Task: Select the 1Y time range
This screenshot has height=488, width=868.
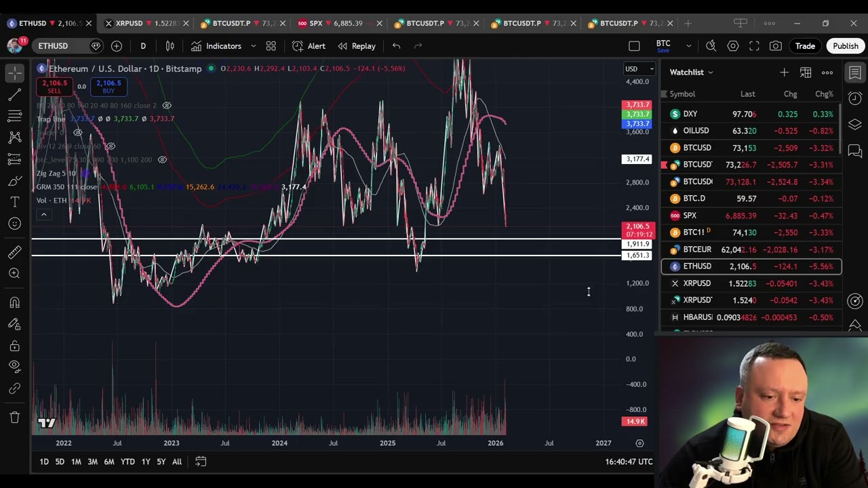Action: (x=146, y=462)
